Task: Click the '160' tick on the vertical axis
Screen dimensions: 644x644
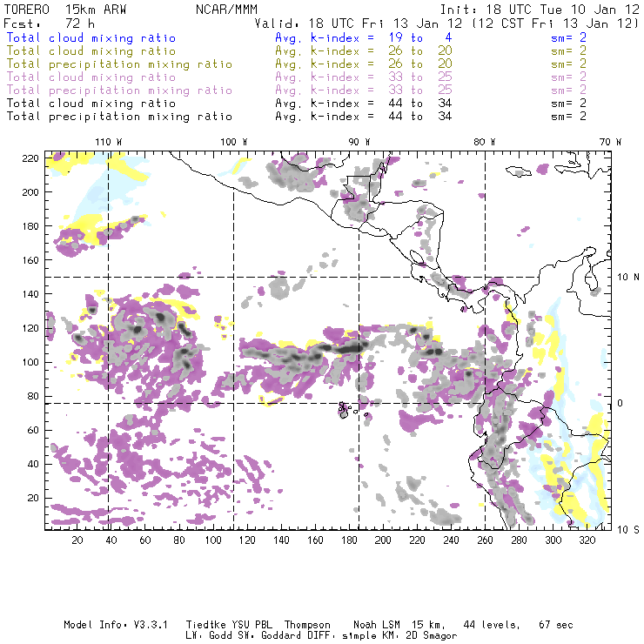Action: pyautogui.click(x=30, y=260)
